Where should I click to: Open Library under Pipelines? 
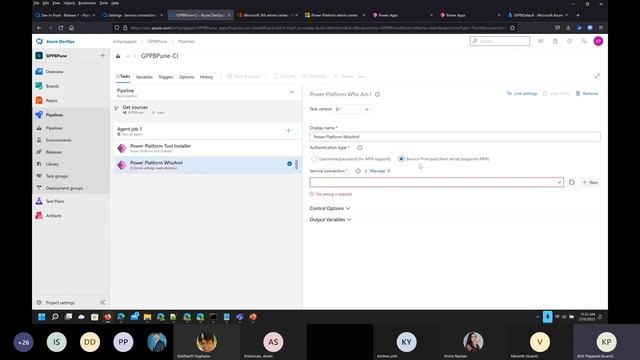[x=52, y=164]
